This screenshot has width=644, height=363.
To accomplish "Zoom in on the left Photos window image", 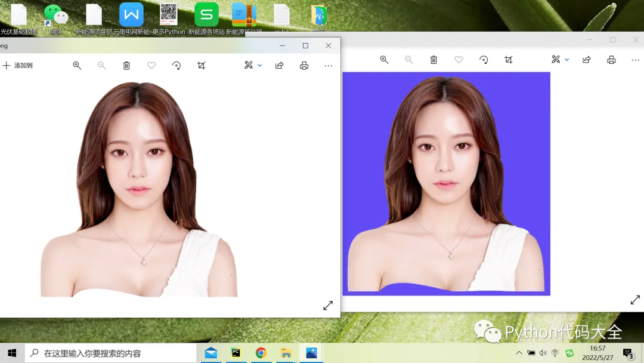I will coord(77,65).
